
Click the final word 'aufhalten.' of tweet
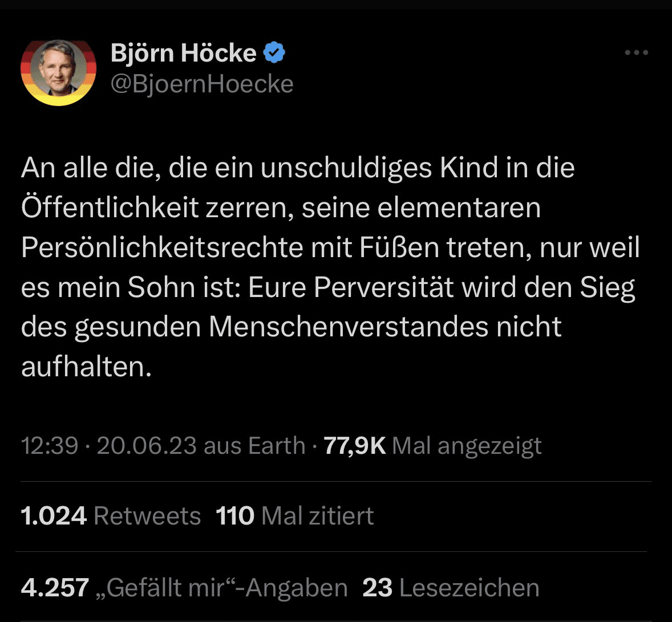click(87, 367)
